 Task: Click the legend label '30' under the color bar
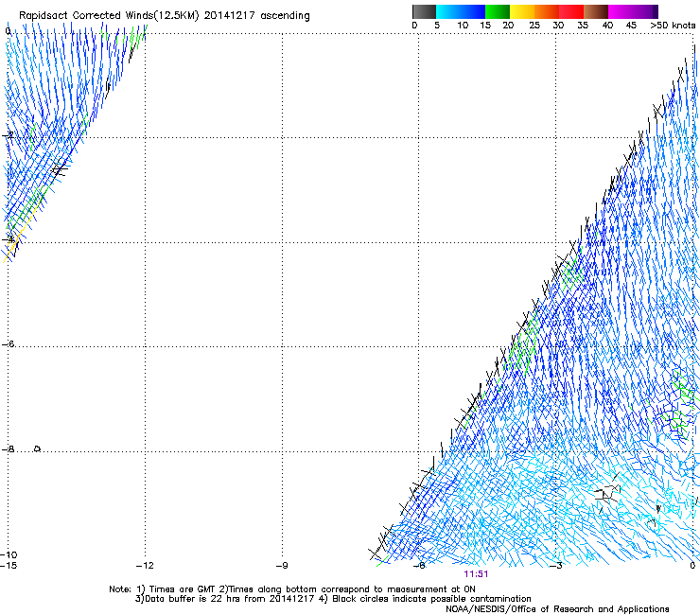pos(558,26)
